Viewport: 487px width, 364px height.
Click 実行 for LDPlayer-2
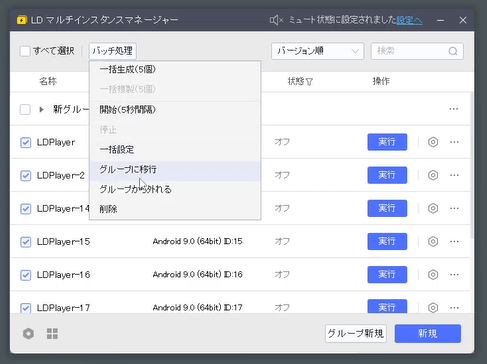click(x=387, y=175)
